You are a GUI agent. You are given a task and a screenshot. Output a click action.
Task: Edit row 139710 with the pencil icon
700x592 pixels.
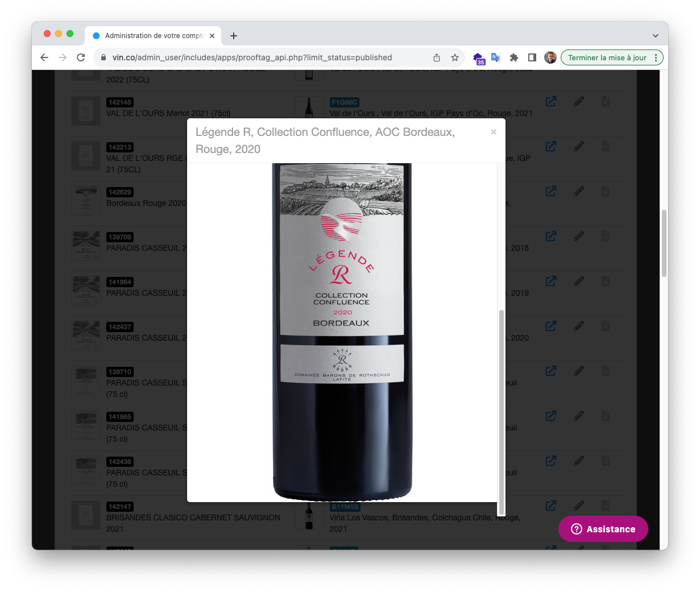pos(579,371)
